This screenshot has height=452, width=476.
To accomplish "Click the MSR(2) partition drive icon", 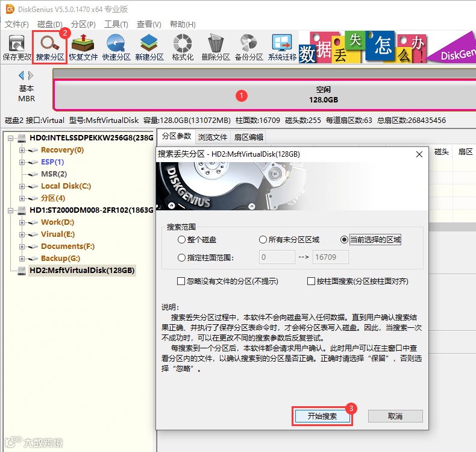I will click(x=33, y=174).
